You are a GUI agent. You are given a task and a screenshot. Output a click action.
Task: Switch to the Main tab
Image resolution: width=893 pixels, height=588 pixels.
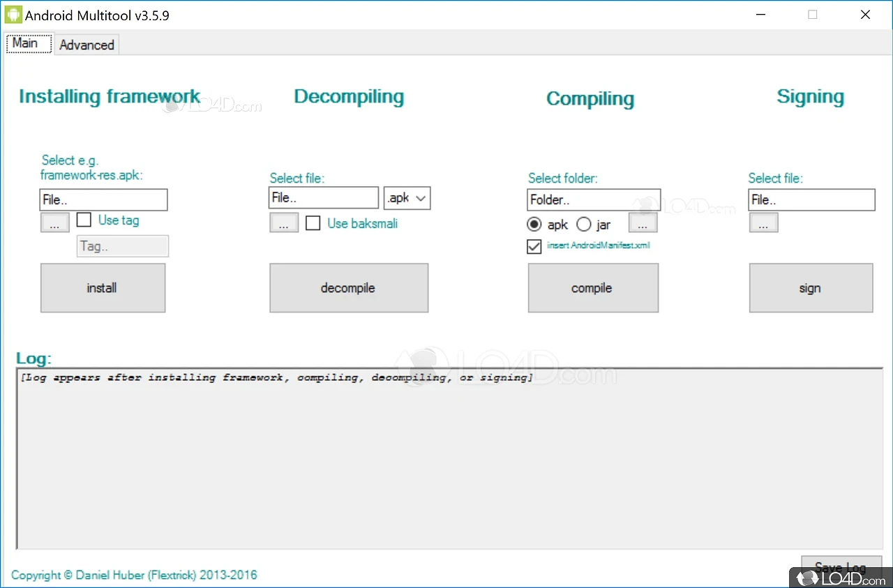[x=28, y=43]
